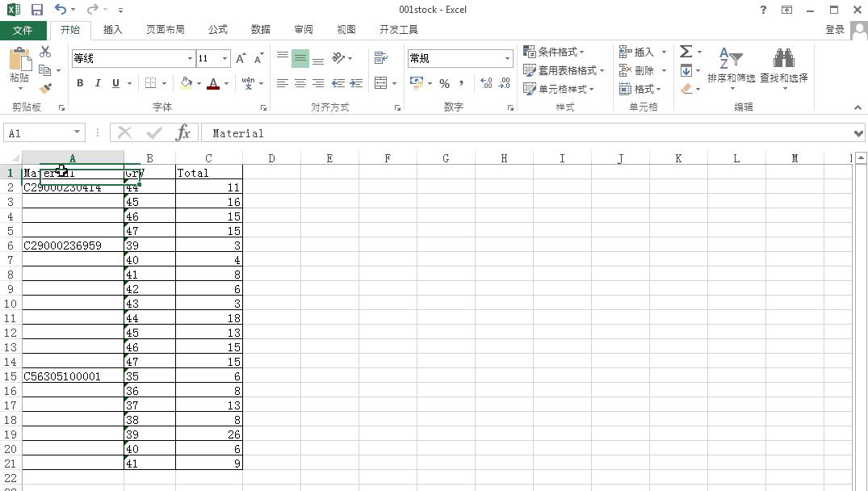
Task: Open 格式 format cells menu
Action: pos(640,89)
